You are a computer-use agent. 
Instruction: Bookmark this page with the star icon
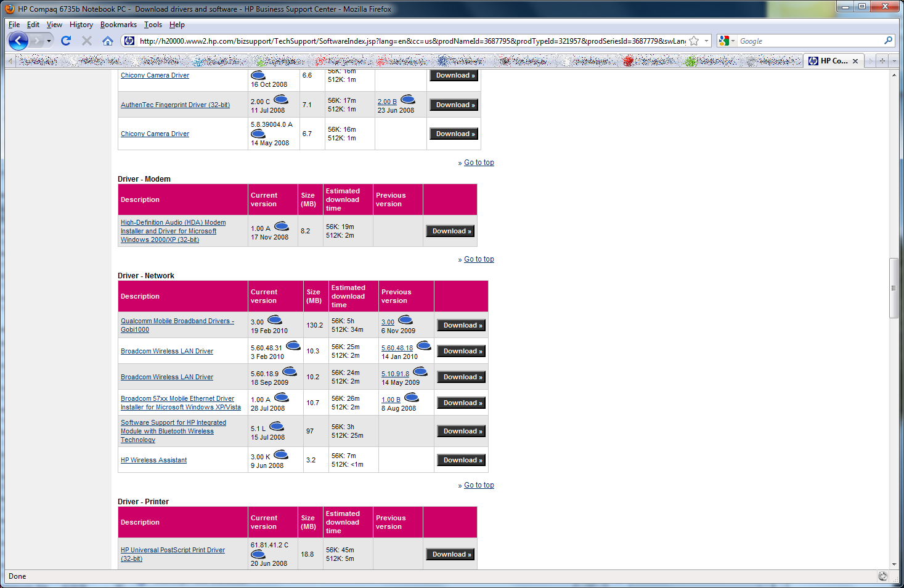pyautogui.click(x=694, y=41)
